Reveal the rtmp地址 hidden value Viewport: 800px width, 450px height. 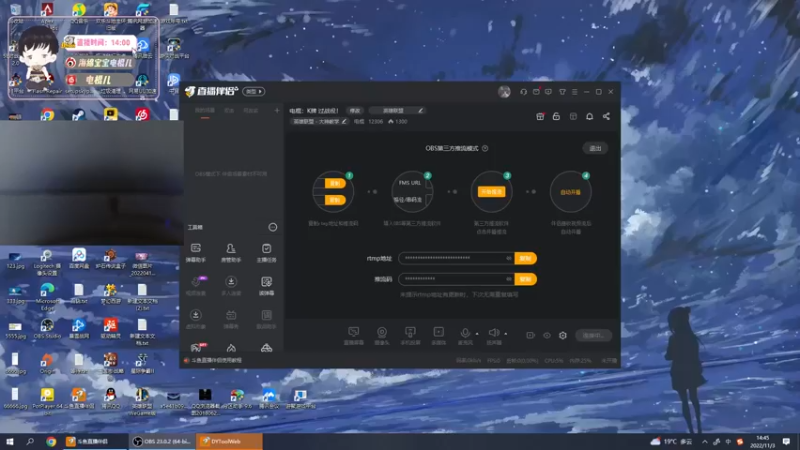[509, 258]
